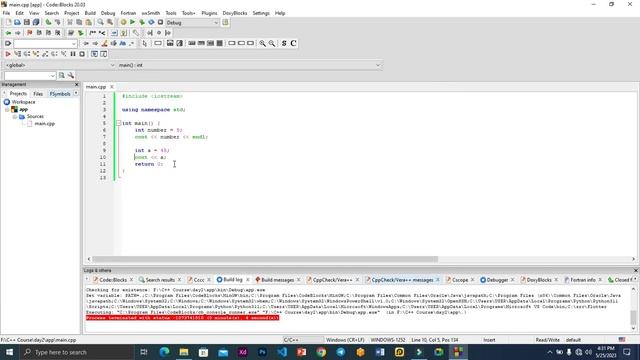Screen dimensions: 640x360
Task: Save the current file
Action: pos(27,22)
